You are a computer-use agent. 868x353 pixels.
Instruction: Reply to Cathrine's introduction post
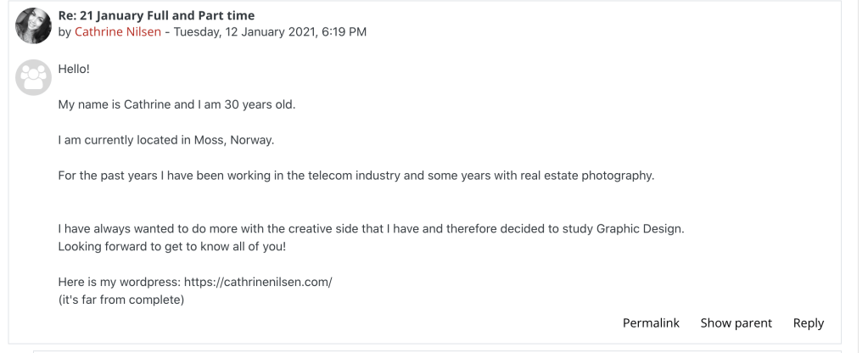pos(808,322)
